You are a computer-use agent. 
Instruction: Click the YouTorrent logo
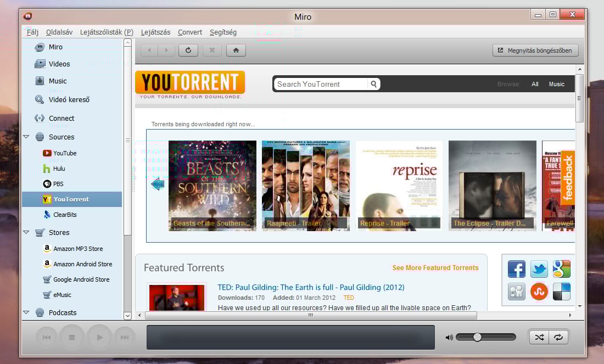(x=191, y=82)
